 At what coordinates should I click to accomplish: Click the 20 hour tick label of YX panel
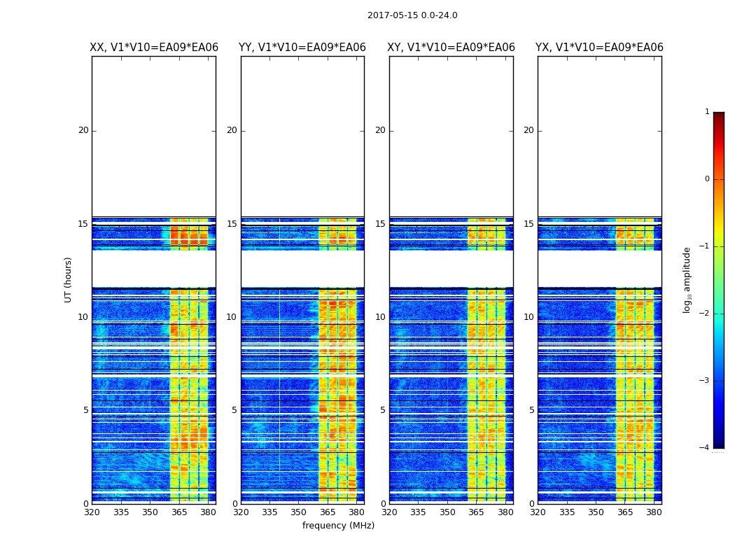tap(528, 130)
